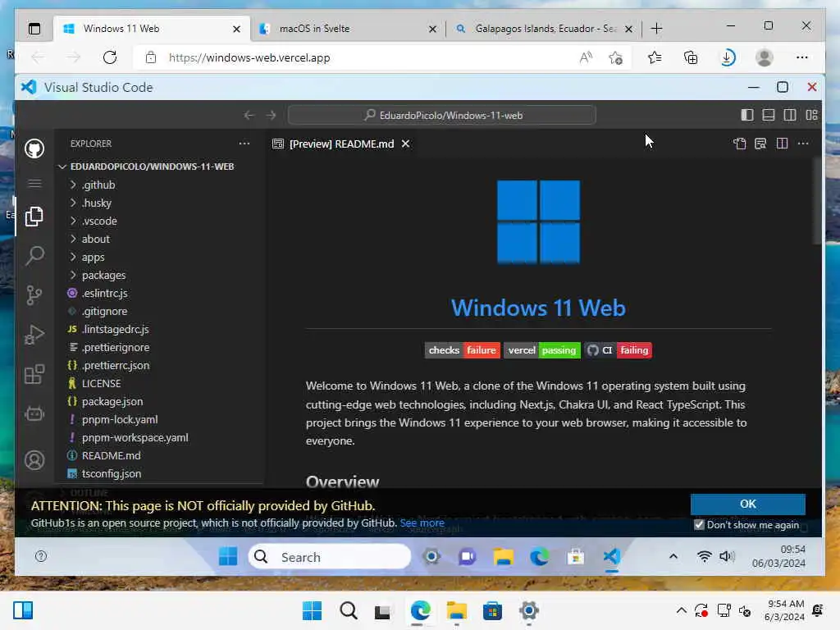
Task: Split the editor to the right
Action: (782, 144)
